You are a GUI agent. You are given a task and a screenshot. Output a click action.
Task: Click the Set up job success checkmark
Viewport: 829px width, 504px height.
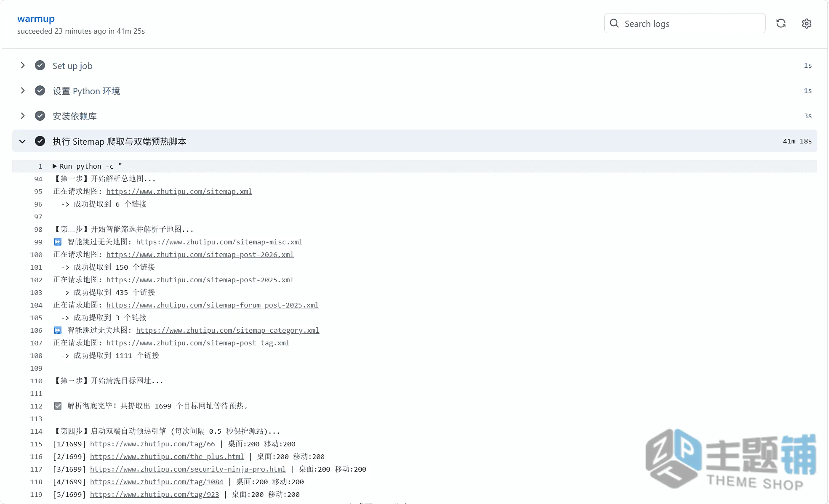[40, 66]
